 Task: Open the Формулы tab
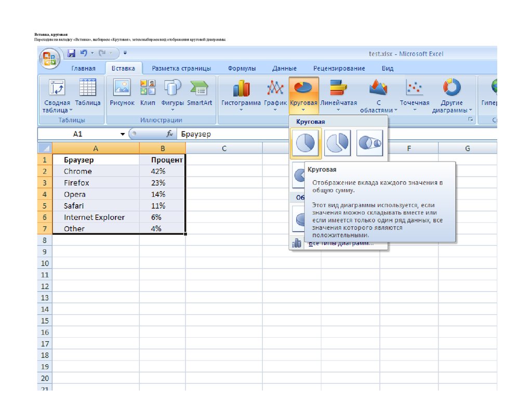pyautogui.click(x=242, y=68)
